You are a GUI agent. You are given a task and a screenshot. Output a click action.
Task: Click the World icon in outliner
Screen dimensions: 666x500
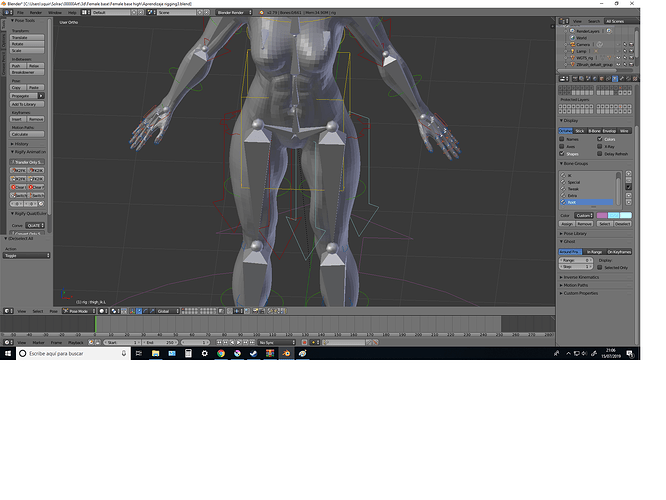[x=573, y=38]
